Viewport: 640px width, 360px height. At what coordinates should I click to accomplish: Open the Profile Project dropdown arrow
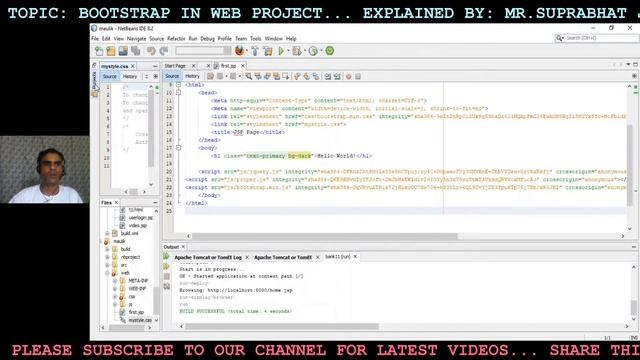(321, 51)
